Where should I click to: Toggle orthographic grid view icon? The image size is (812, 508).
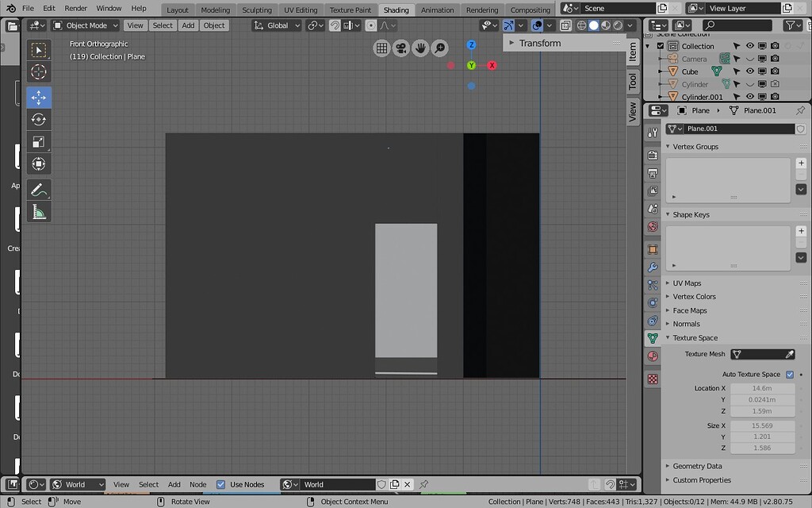click(381, 48)
